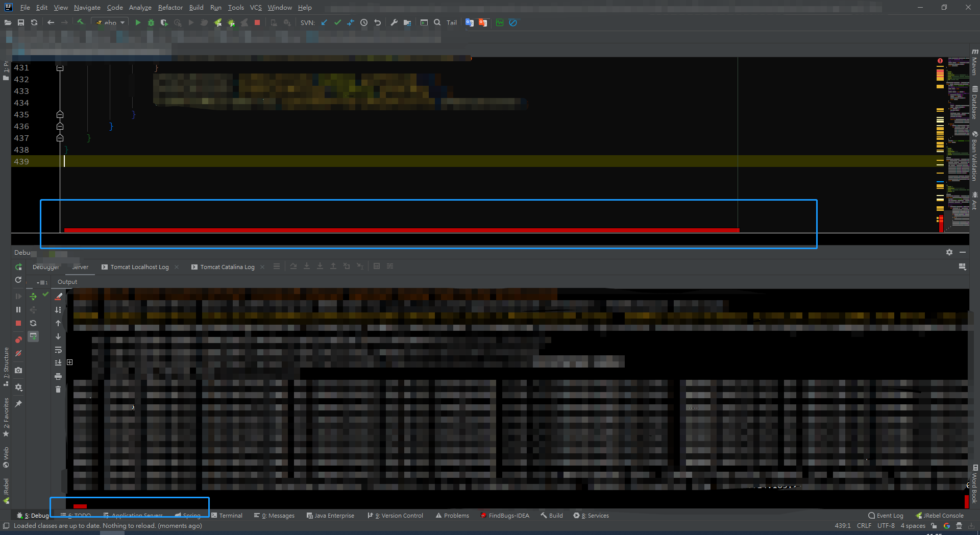Clear console output with the trash icon
This screenshot has height=535, width=980.
point(58,390)
